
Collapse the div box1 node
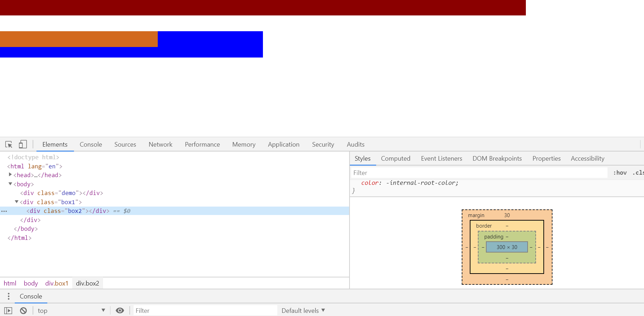16,202
